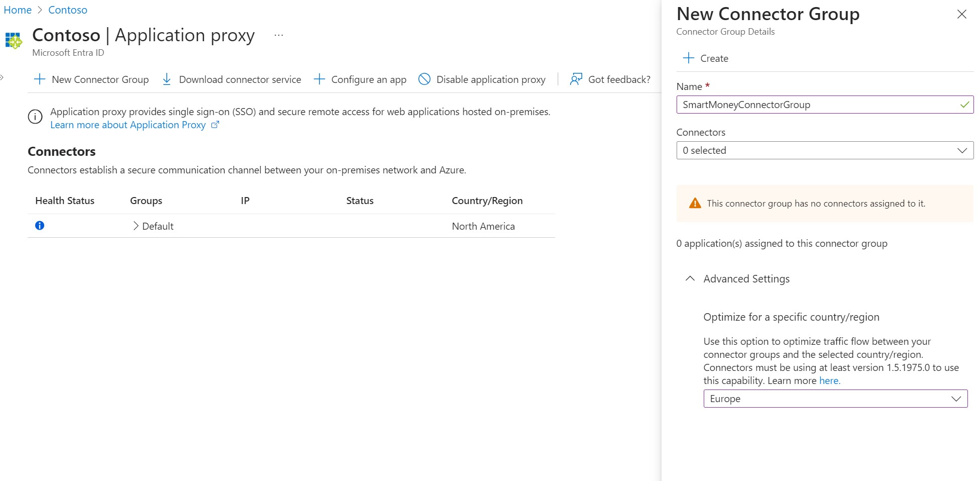The height and width of the screenshot is (481, 980).
Task: Click the Groups column header
Action: pyautogui.click(x=146, y=201)
